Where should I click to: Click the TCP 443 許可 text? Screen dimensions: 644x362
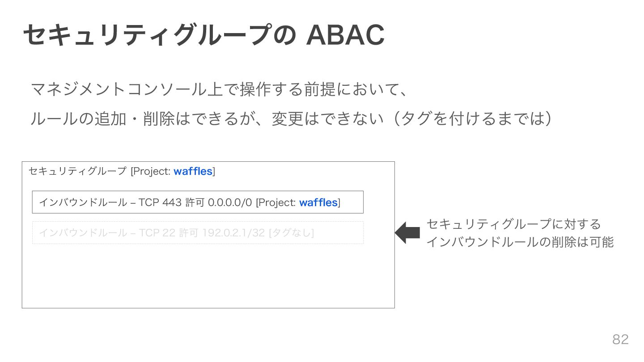pyautogui.click(x=172, y=202)
